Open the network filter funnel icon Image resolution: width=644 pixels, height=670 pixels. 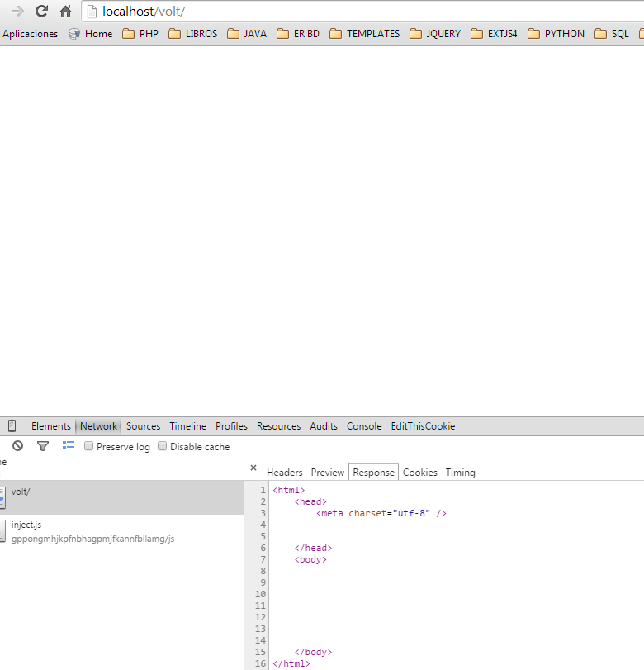point(43,446)
